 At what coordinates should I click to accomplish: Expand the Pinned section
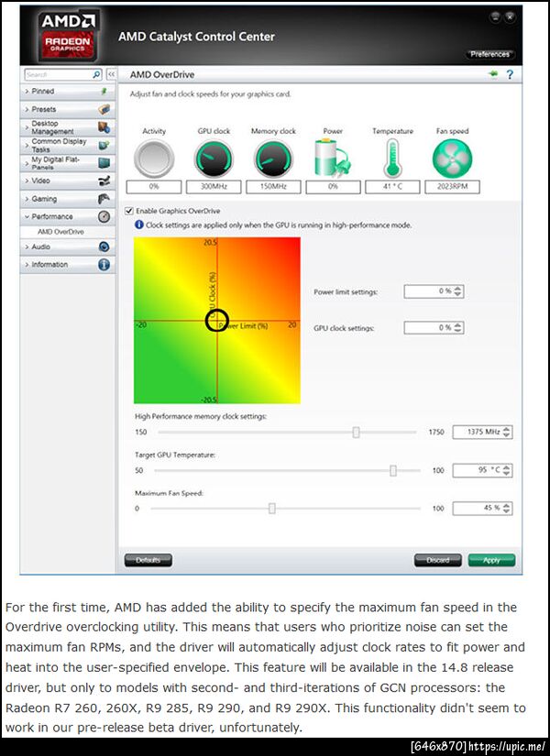click(68, 91)
